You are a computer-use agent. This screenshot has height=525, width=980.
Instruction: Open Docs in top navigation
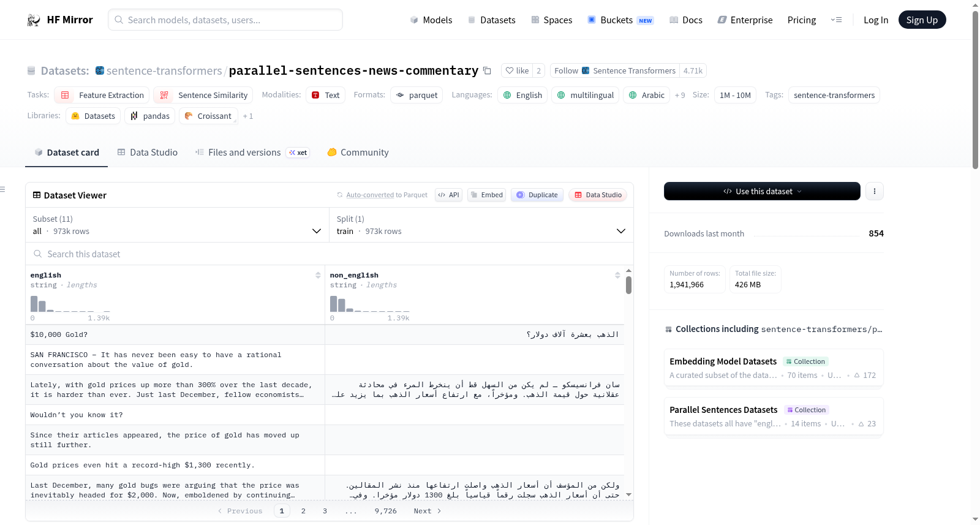pos(686,20)
